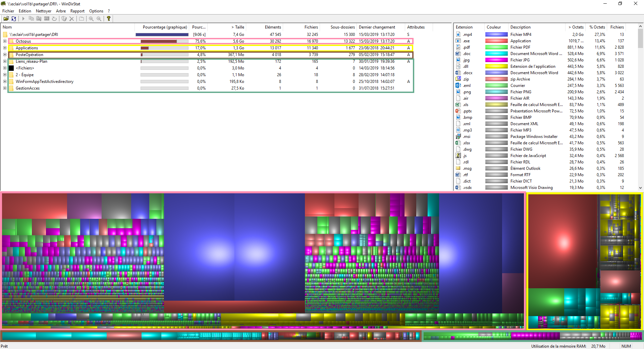This screenshot has height=349, width=644.
Task: Click the Open folder toolbar icon
Action: coord(6,19)
